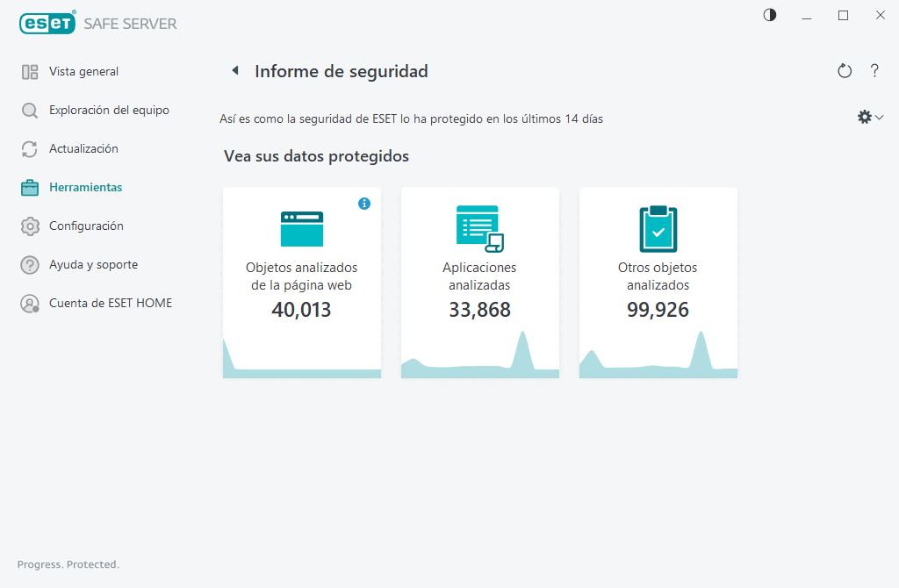The image size is (899, 588).
Task: Select the Exploración del equipo magnifier icon
Action: point(29,110)
